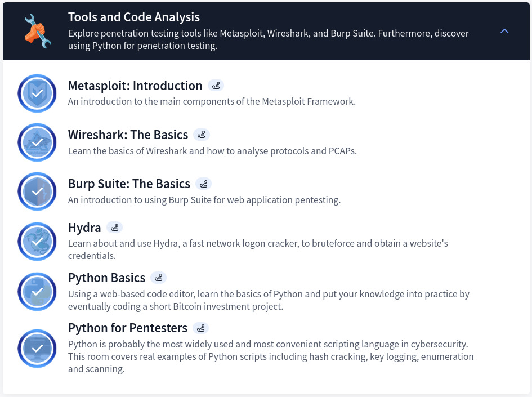Open Burp Suite: The Basics room
This screenshot has width=532, height=397.
[x=129, y=184]
